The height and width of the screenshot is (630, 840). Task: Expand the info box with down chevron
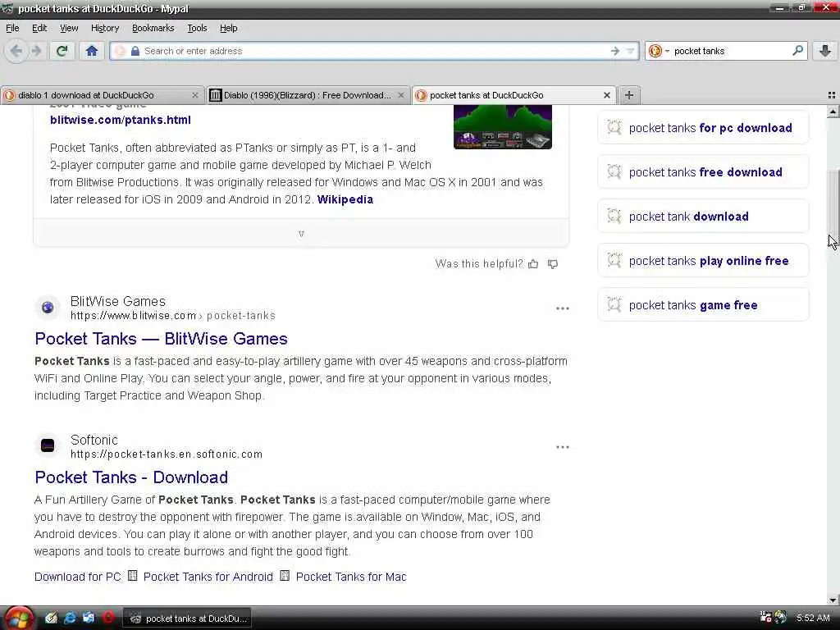301,234
